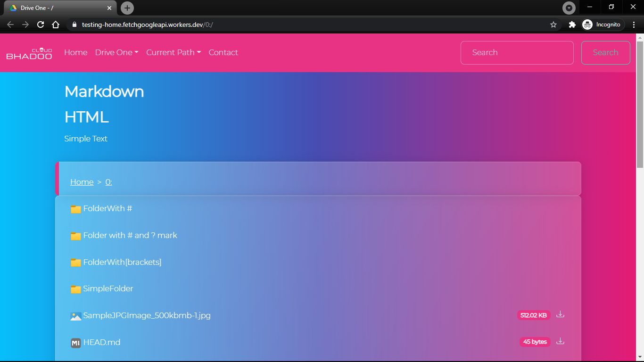Reload the page with the browser refresh icon

pos(41,25)
